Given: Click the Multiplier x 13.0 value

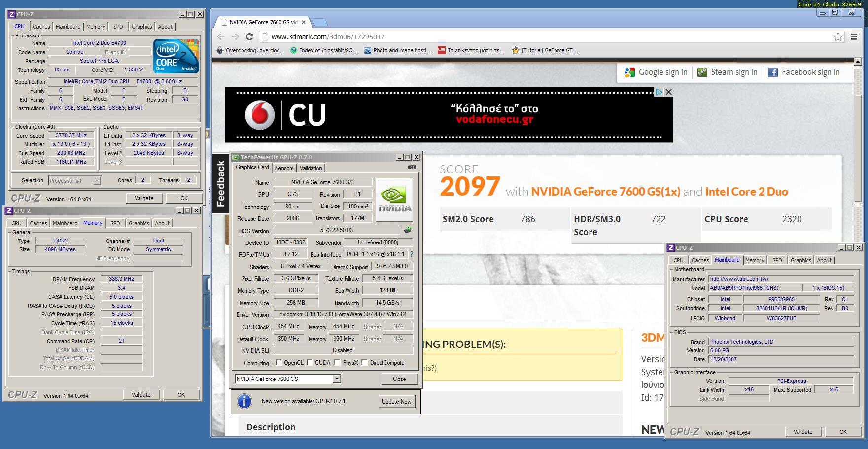Looking at the screenshot, I should pos(71,144).
